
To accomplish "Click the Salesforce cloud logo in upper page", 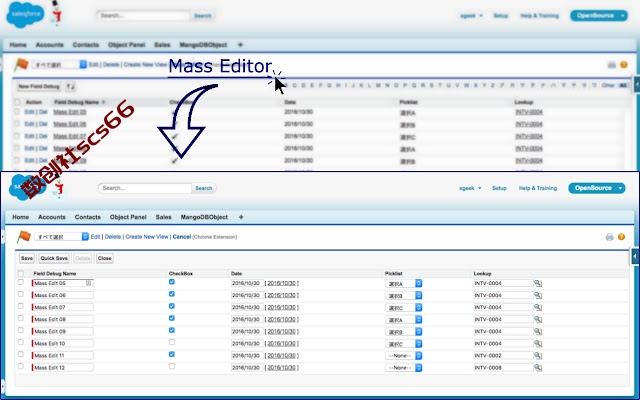I will pyautogui.click(x=25, y=15).
